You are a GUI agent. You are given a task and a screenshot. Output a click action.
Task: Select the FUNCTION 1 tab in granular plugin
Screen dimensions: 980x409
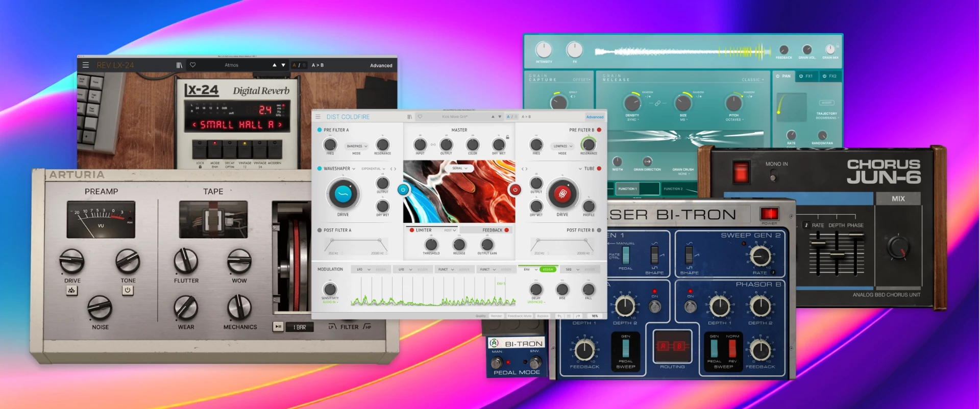click(637, 189)
